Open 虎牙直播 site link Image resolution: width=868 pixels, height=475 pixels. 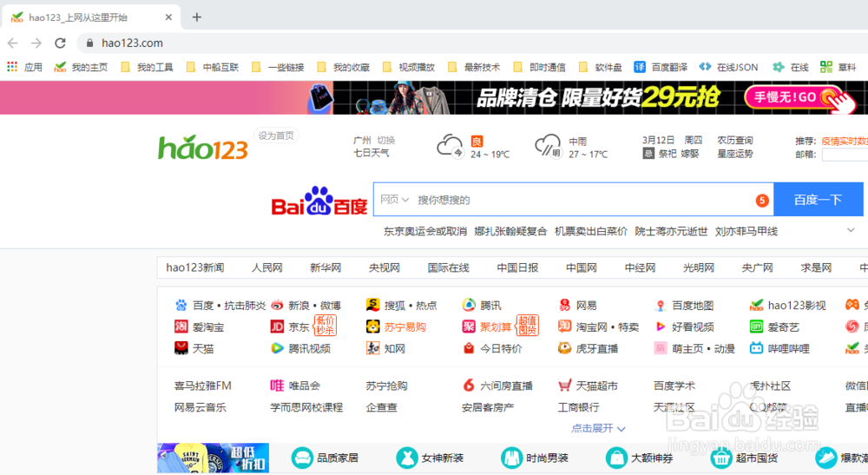tap(588, 348)
